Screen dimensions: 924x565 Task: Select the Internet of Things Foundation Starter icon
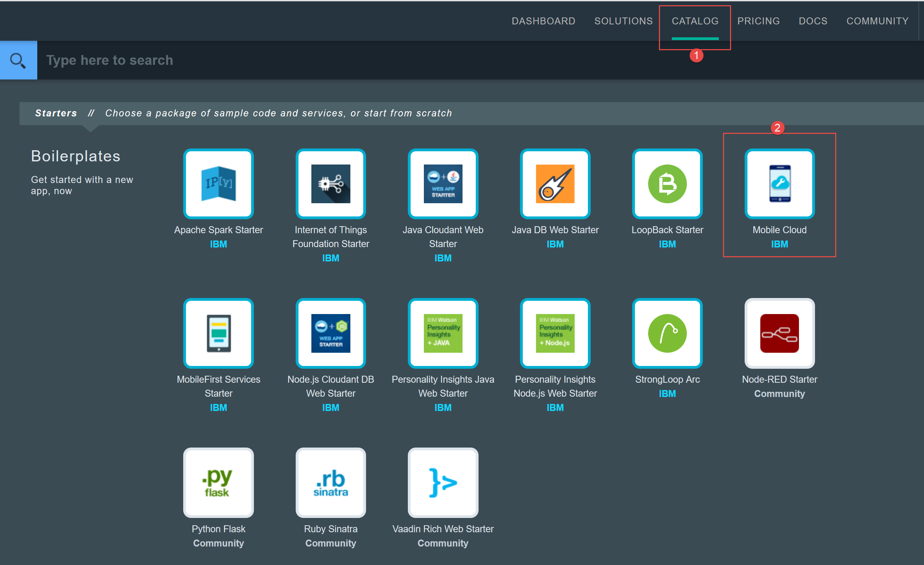(x=331, y=184)
